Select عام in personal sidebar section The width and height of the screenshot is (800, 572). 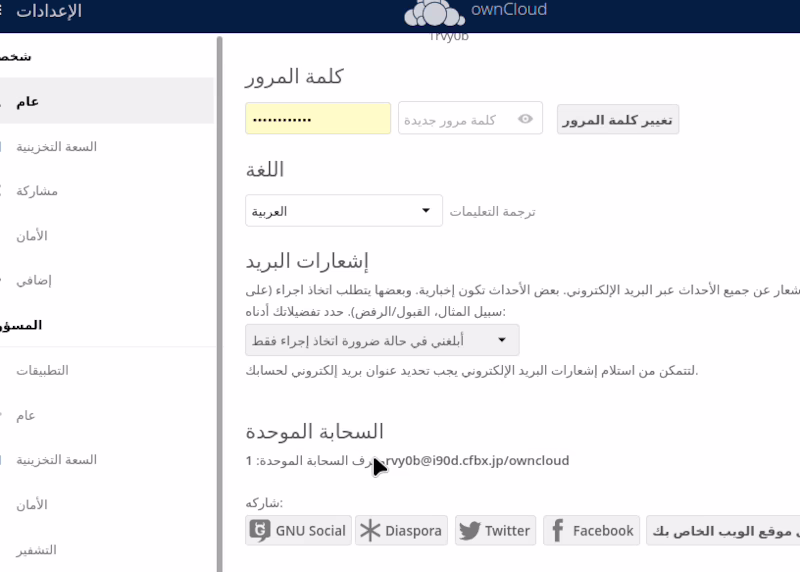pos(28,102)
